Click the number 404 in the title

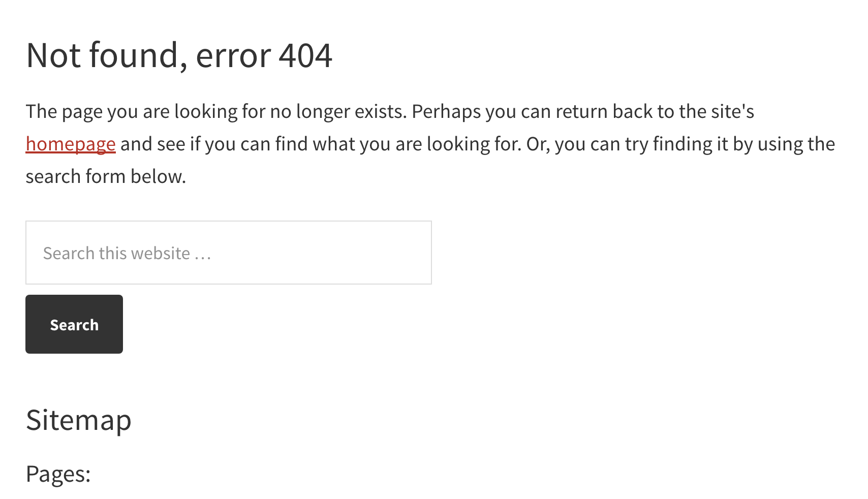[305, 55]
